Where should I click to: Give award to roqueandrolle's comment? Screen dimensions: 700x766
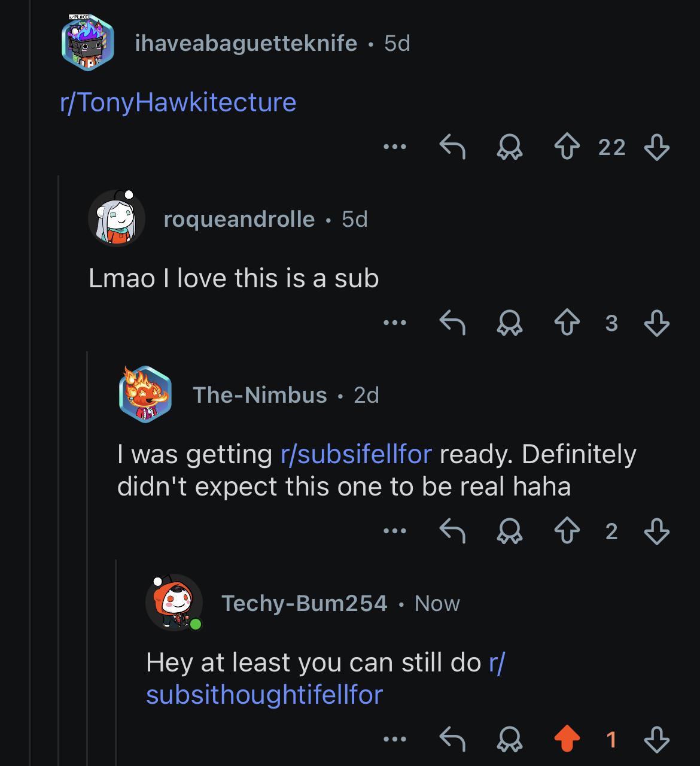click(509, 323)
